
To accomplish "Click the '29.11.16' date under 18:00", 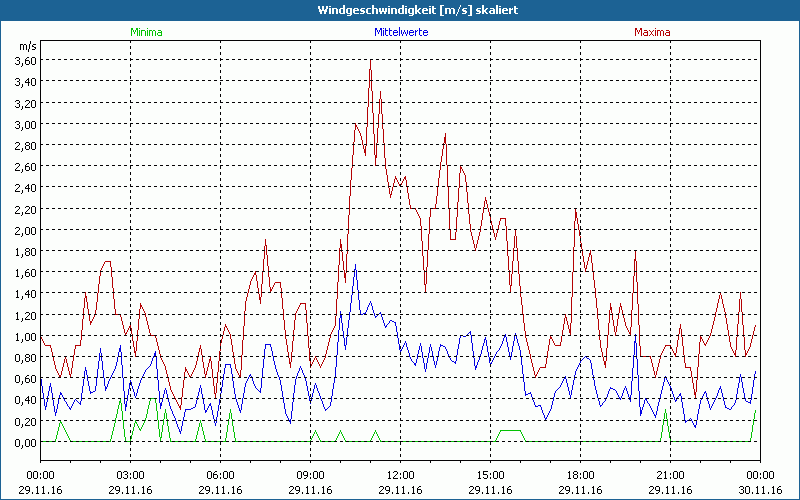I will point(580,490).
